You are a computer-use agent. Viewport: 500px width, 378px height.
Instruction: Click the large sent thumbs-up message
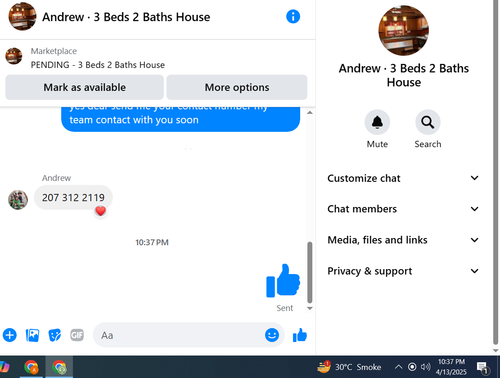[x=283, y=281]
